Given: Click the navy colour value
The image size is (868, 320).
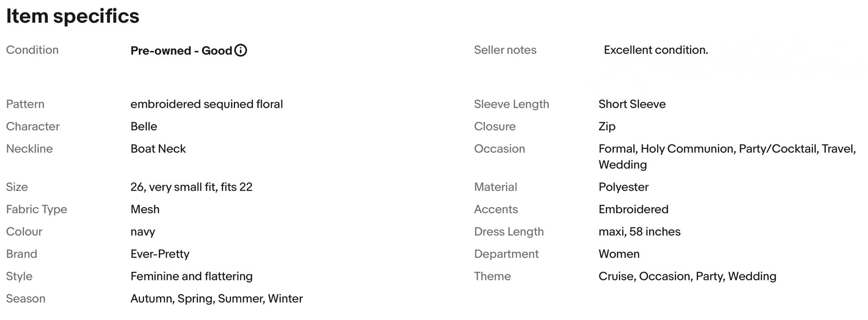Looking at the screenshot, I should click(x=143, y=232).
